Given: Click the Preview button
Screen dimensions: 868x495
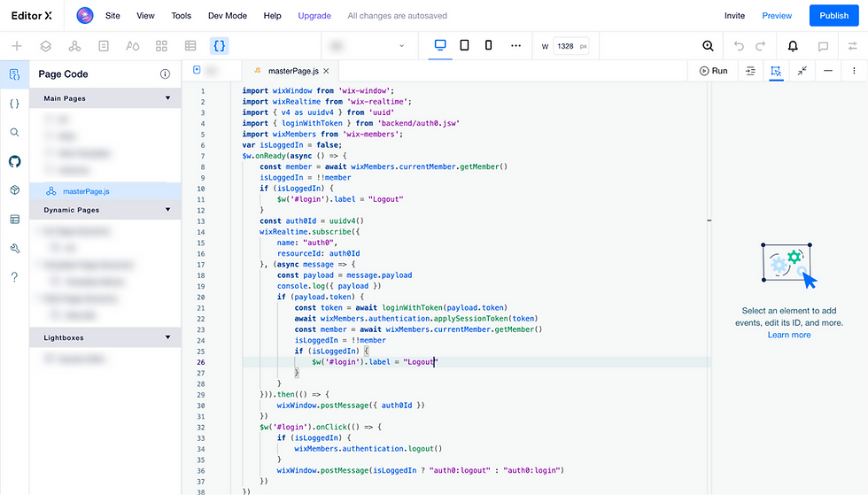Looking at the screenshot, I should pos(777,16).
